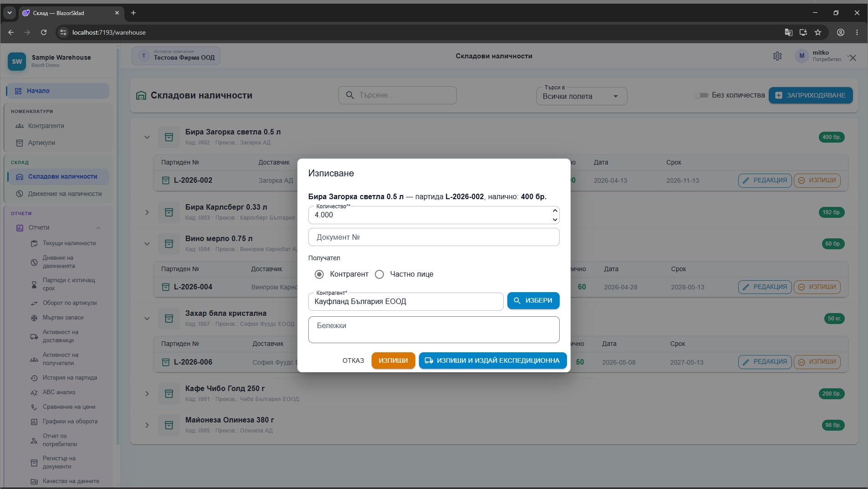Collapse the Захар бяла кристална row
The height and width of the screenshot is (489, 868).
point(147,319)
